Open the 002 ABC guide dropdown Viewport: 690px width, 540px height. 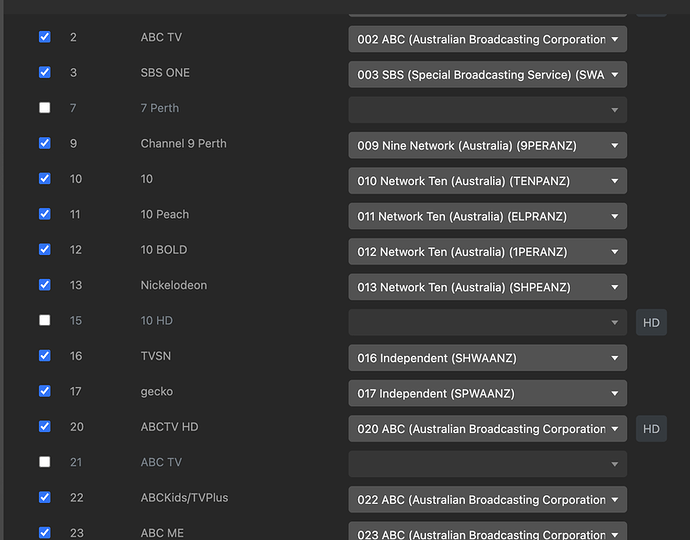pos(488,39)
